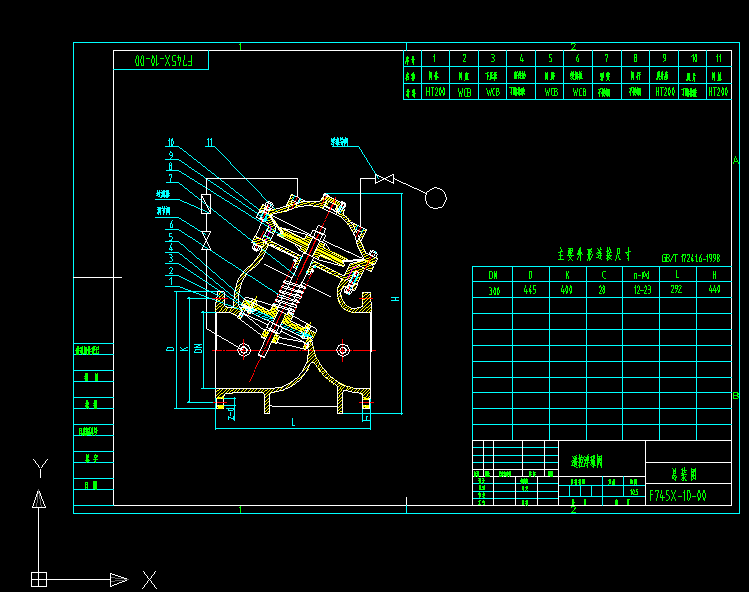Select the H dimension label right of the valve
749x592 pixels.
pyautogui.click(x=395, y=299)
